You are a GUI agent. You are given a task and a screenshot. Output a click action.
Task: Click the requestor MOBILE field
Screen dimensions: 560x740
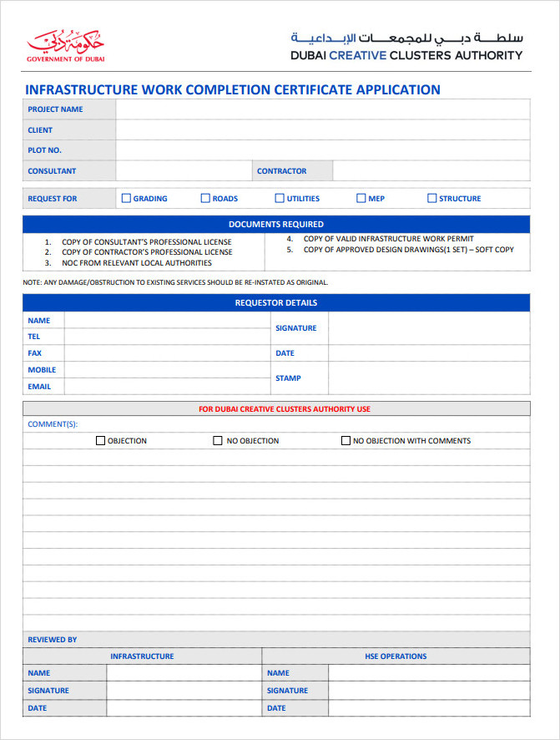pyautogui.click(x=168, y=369)
